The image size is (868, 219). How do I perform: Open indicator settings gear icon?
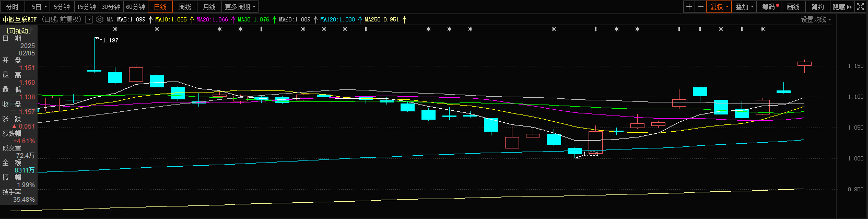(x=100, y=19)
